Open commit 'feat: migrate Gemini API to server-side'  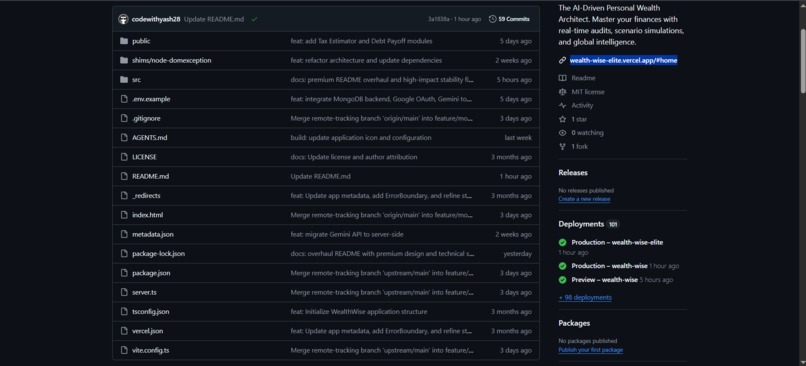(346, 234)
